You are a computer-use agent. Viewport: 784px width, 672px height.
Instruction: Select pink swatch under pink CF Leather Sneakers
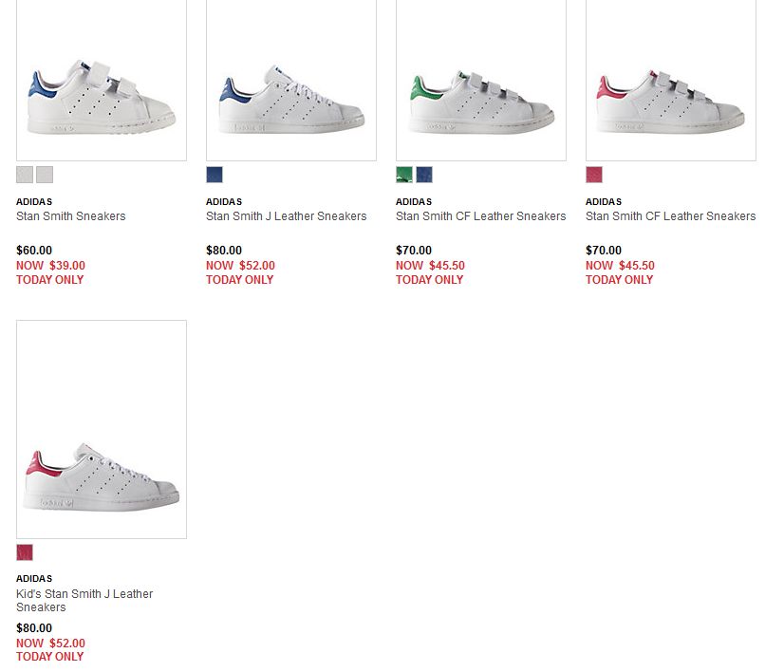[x=594, y=175]
